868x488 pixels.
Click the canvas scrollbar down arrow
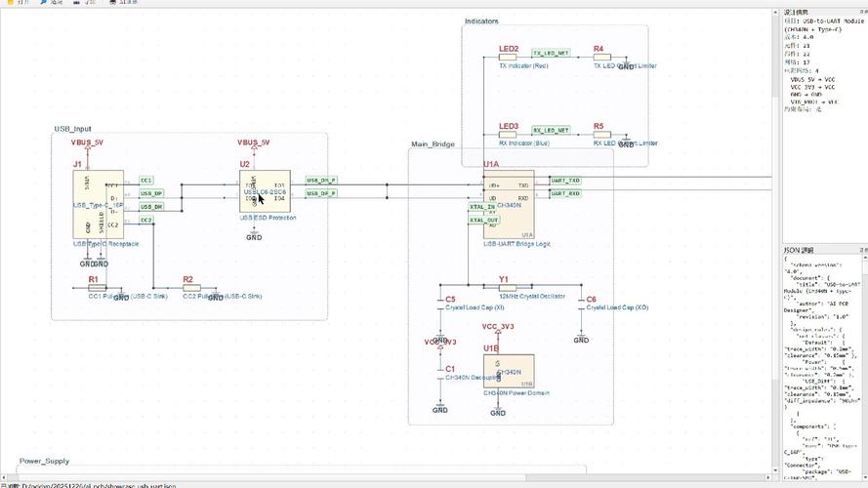[x=775, y=470]
